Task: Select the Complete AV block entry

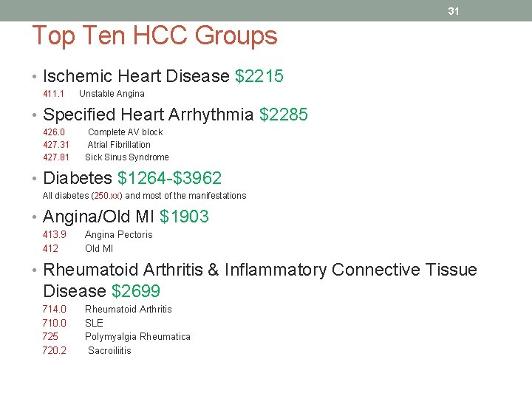Action: click(125, 132)
